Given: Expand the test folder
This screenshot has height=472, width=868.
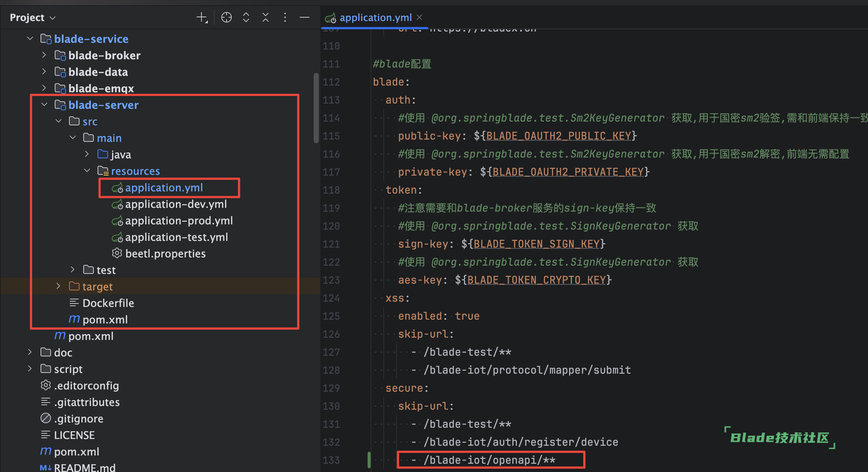Looking at the screenshot, I should point(73,270).
